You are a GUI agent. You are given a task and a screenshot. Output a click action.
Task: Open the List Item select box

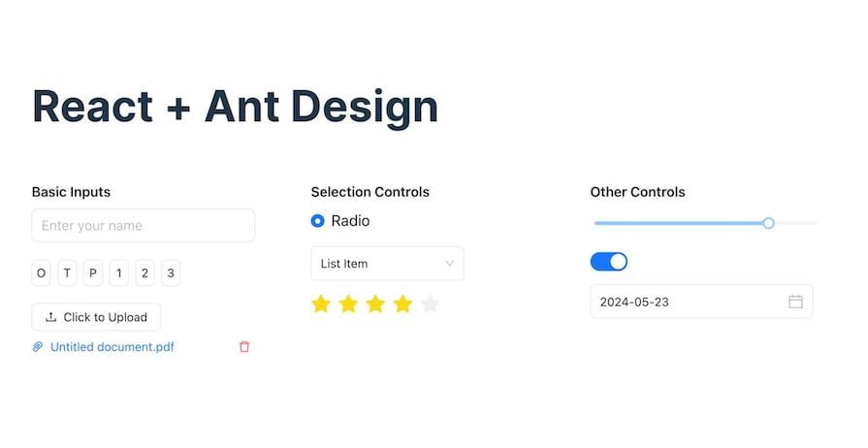point(388,264)
